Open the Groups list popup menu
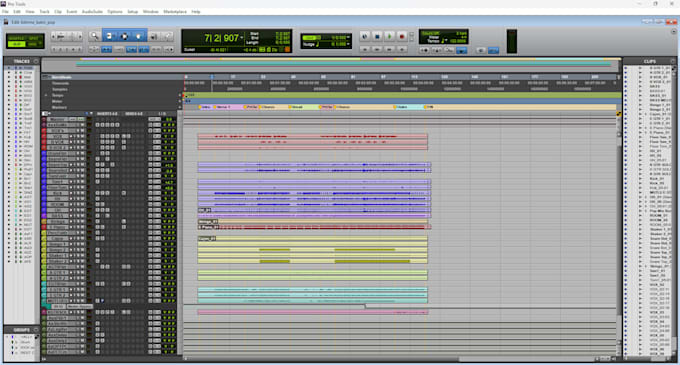The width and height of the screenshot is (680, 365). tap(36, 330)
